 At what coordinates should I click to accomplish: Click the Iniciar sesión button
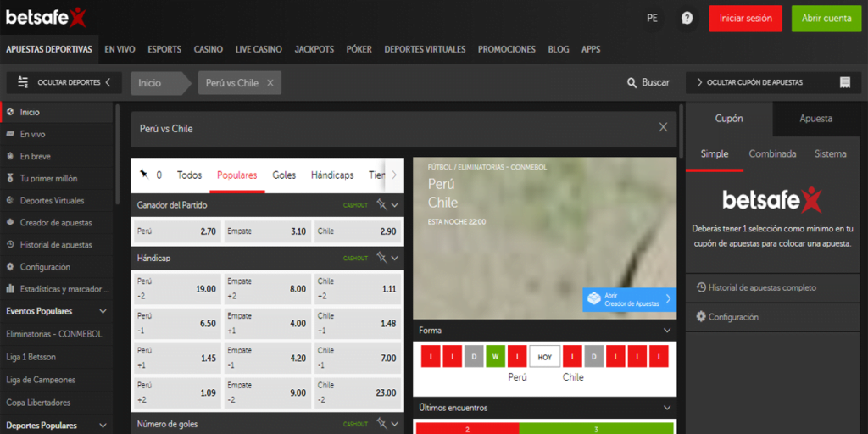pyautogui.click(x=745, y=18)
